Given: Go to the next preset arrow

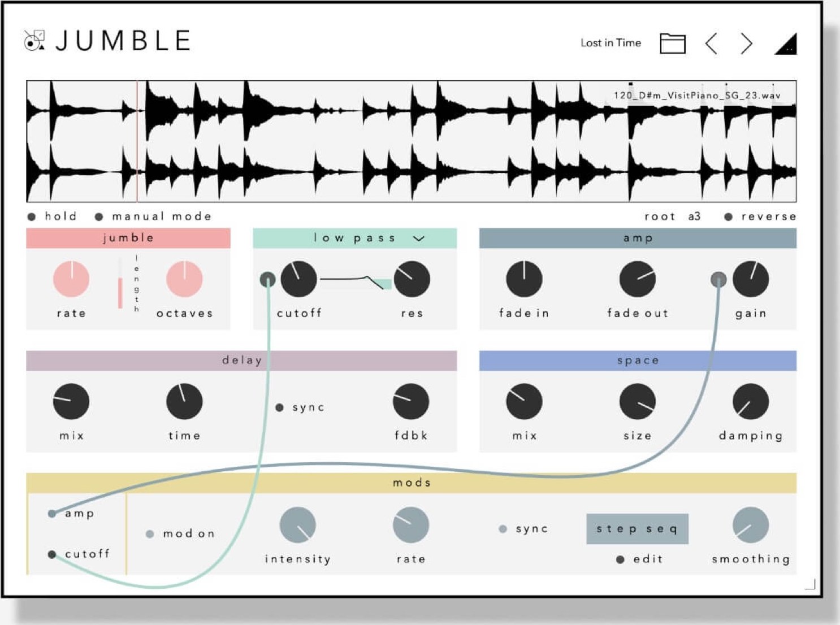Looking at the screenshot, I should pos(747,44).
